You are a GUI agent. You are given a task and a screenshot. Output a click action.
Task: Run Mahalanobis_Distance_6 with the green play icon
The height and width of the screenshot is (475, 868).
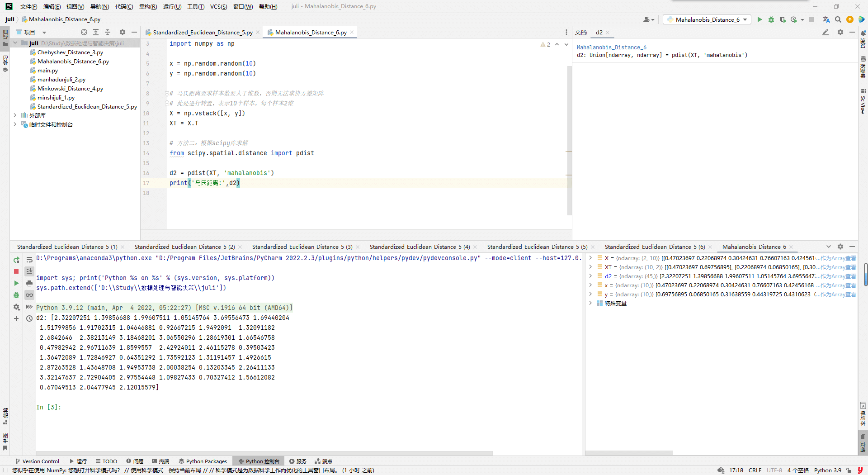[x=759, y=19]
